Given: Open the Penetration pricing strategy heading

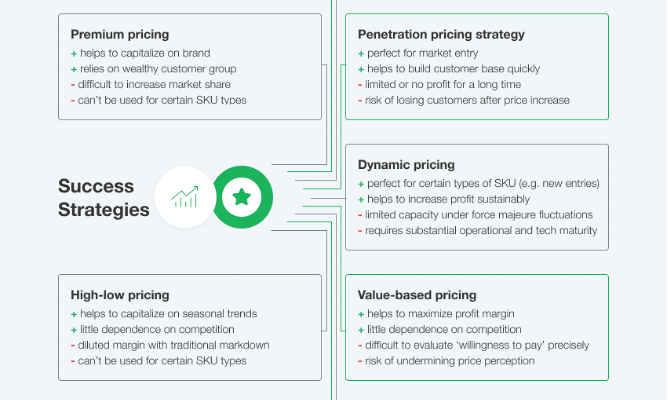Looking at the screenshot, I should pyautogui.click(x=440, y=34).
